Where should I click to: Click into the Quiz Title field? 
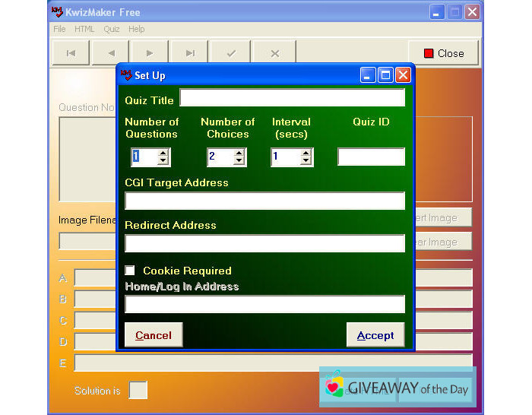pos(292,98)
